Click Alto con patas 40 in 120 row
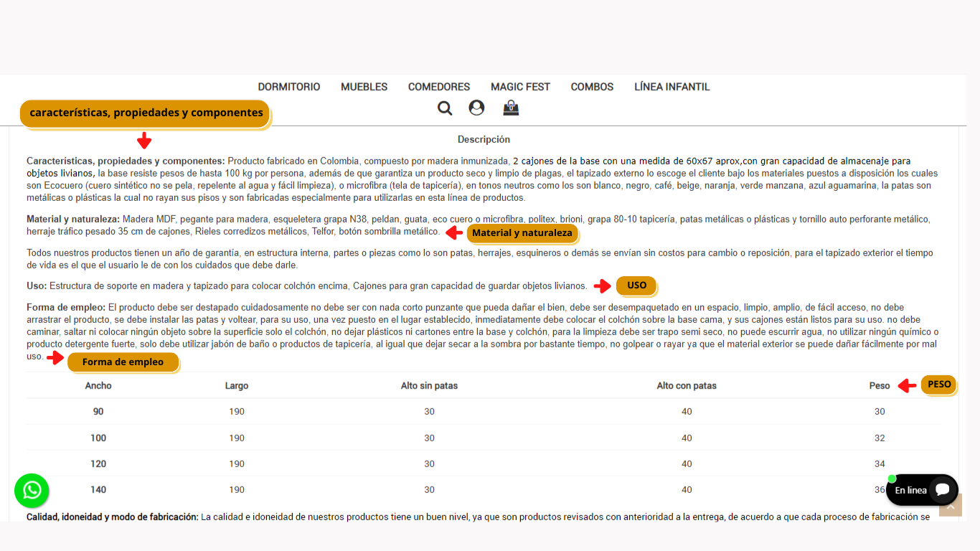 (687, 463)
